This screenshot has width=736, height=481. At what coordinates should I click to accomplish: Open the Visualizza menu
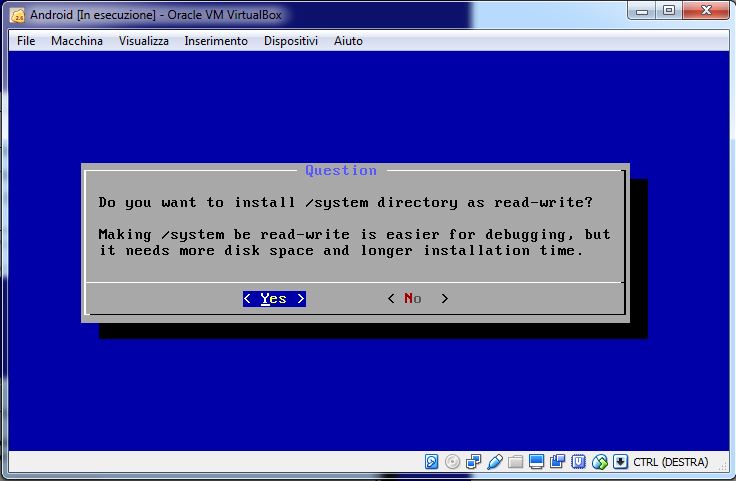click(143, 41)
